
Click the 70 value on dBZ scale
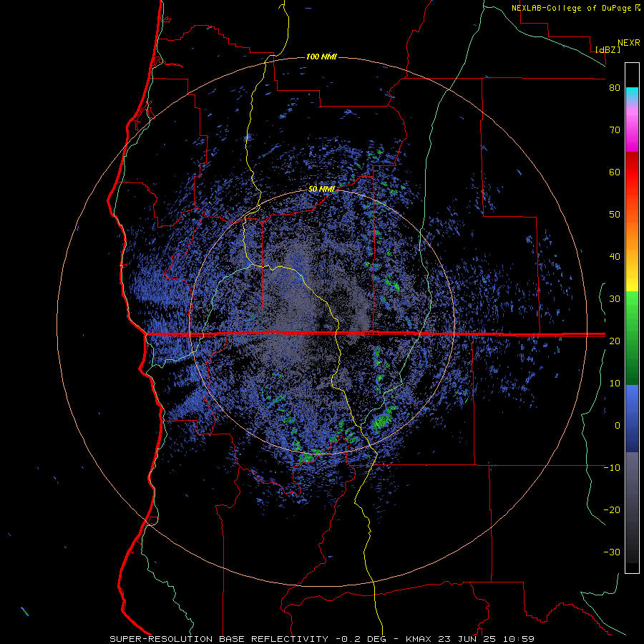(615, 130)
